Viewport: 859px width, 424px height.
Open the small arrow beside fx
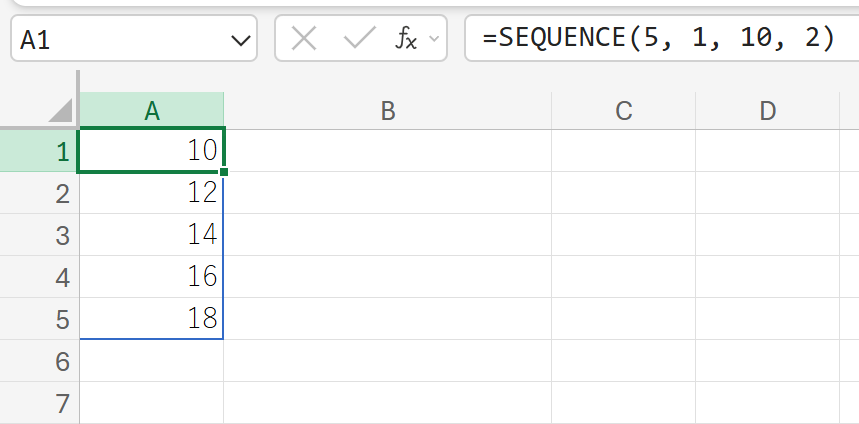[x=434, y=40]
